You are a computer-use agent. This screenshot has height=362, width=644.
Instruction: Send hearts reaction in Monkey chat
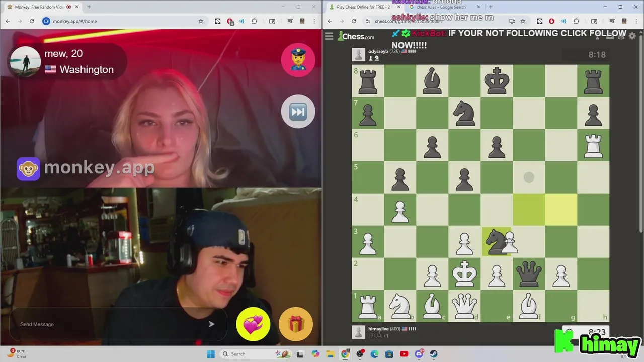click(253, 324)
